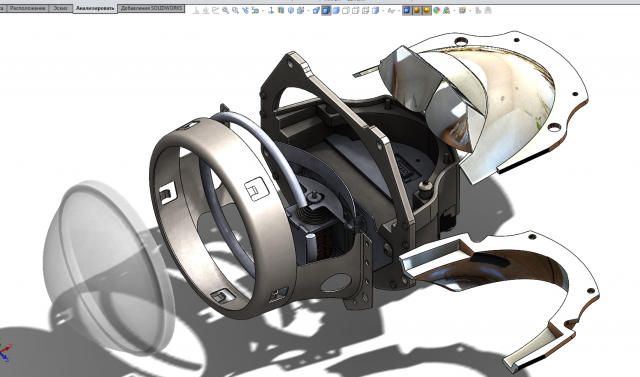640x377 pixels.
Task: Click the Previous View icon
Action: [245, 11]
